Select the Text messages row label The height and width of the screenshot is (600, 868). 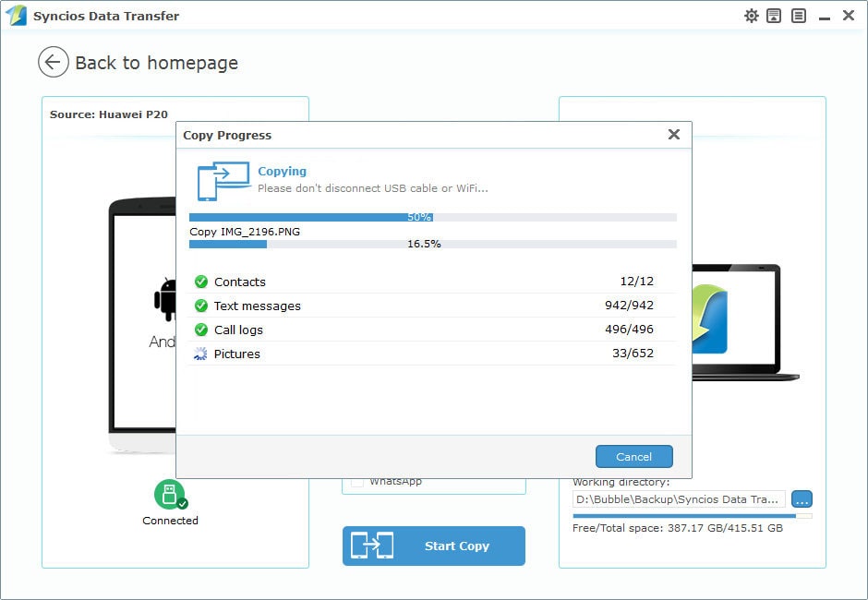[x=258, y=306]
